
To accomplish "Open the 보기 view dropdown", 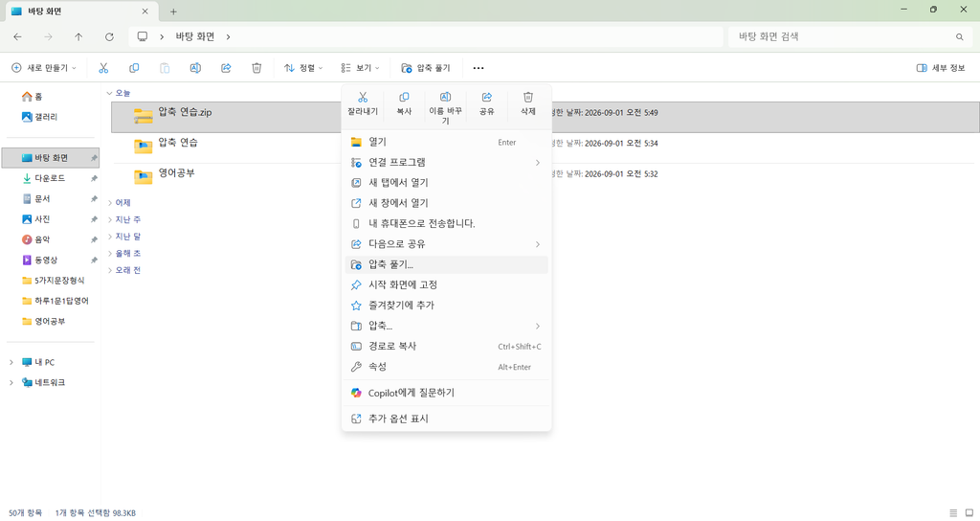I will pos(360,68).
